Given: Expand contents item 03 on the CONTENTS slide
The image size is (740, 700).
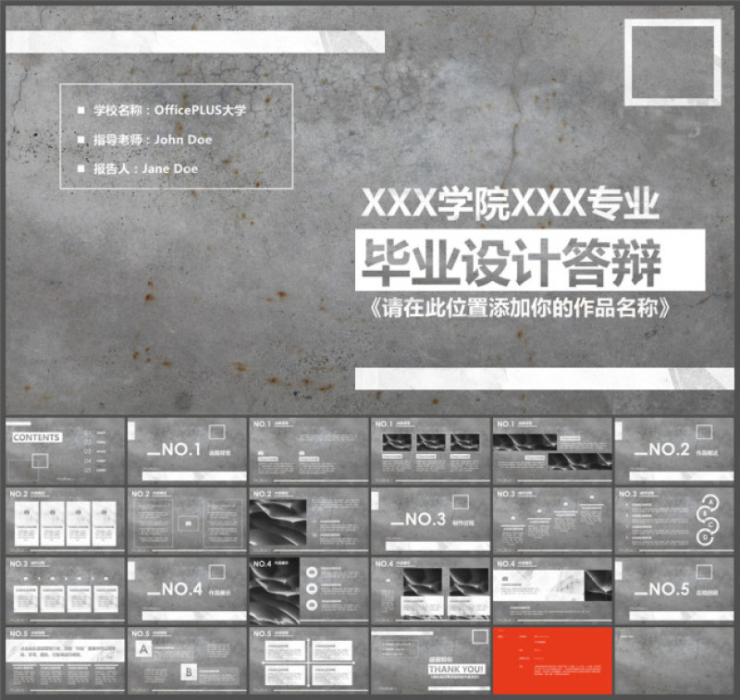Looking at the screenshot, I should (88, 452).
